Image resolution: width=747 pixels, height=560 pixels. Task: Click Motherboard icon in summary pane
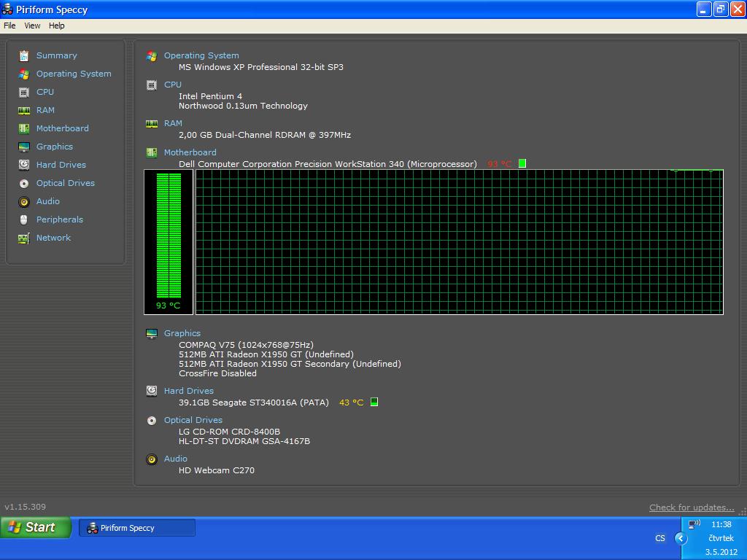click(152, 153)
